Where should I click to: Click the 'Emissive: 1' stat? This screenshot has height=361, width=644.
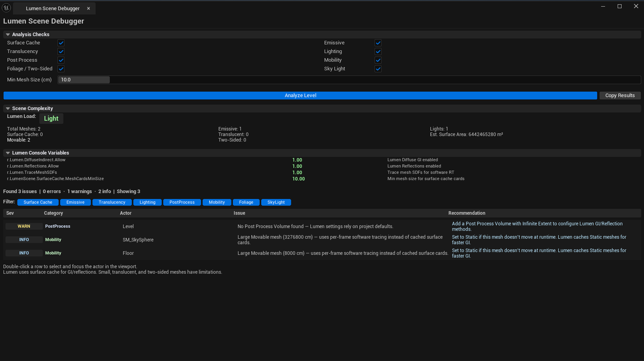[230, 129]
